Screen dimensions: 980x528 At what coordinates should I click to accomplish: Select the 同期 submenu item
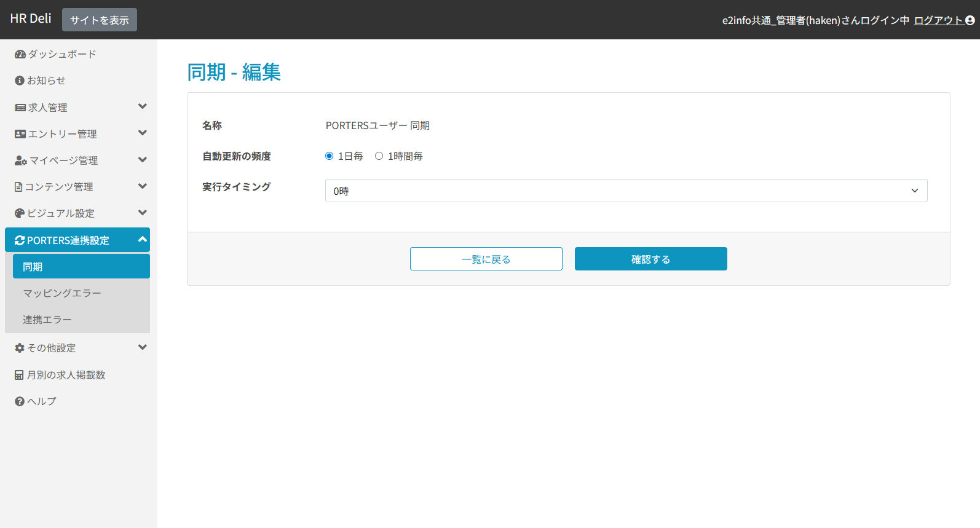81,267
